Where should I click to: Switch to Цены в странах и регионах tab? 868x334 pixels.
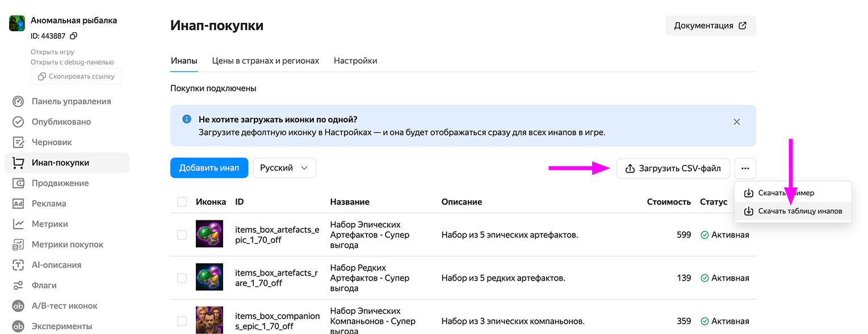(265, 61)
